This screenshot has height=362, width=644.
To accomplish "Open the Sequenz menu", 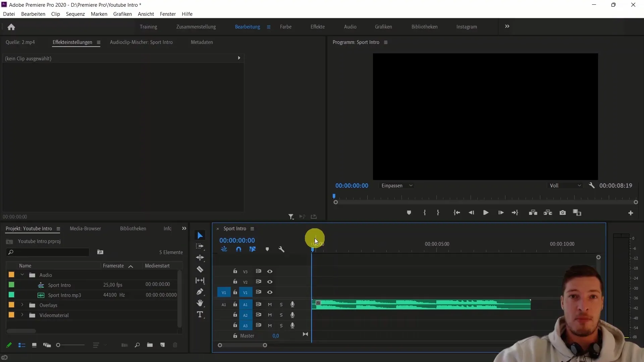I will [x=75, y=14].
